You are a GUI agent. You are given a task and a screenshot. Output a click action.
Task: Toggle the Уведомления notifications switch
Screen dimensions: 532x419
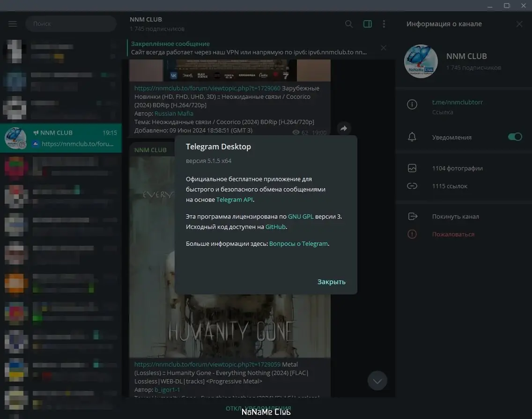click(515, 137)
